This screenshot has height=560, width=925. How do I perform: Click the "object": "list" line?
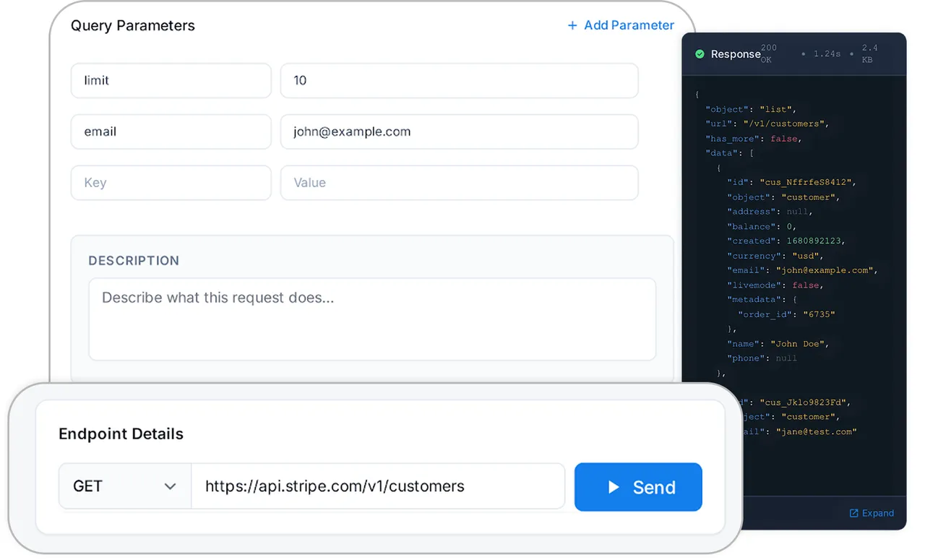[751, 109]
